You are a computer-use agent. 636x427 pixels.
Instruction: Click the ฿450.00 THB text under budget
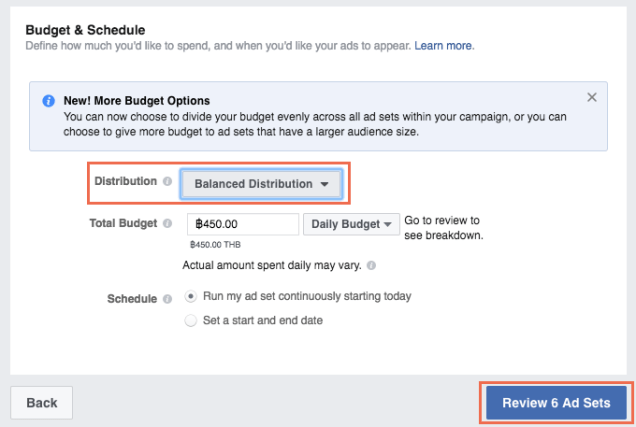(215, 245)
